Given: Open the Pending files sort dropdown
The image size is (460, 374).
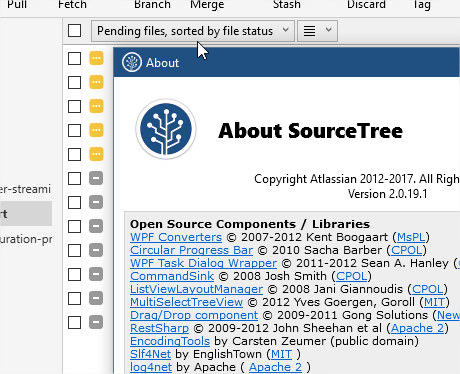Looking at the screenshot, I should pos(193,31).
